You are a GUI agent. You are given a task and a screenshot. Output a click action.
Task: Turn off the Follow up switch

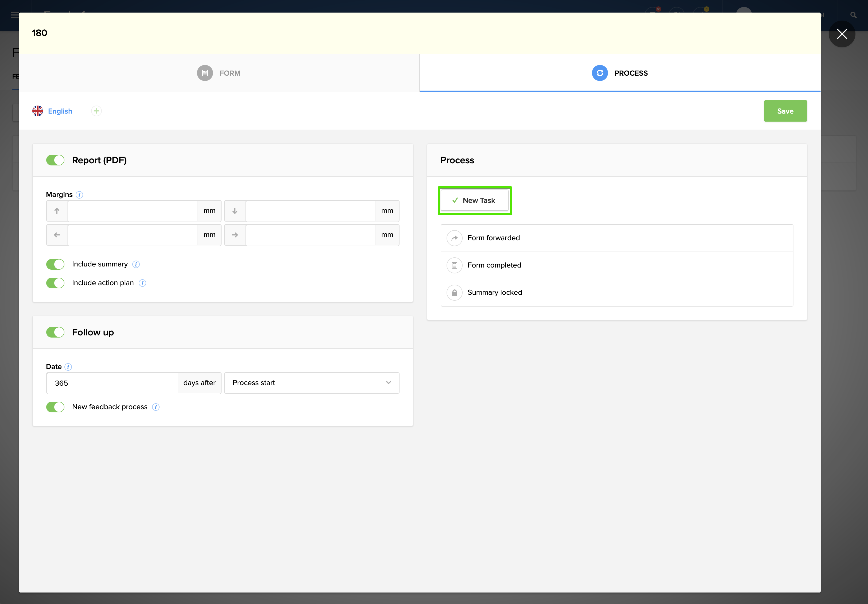55,332
